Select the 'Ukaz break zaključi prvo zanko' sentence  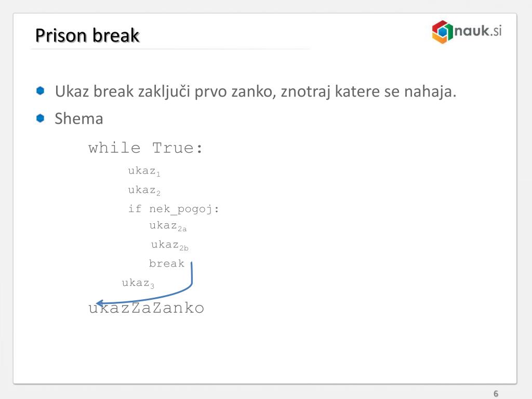(256, 91)
